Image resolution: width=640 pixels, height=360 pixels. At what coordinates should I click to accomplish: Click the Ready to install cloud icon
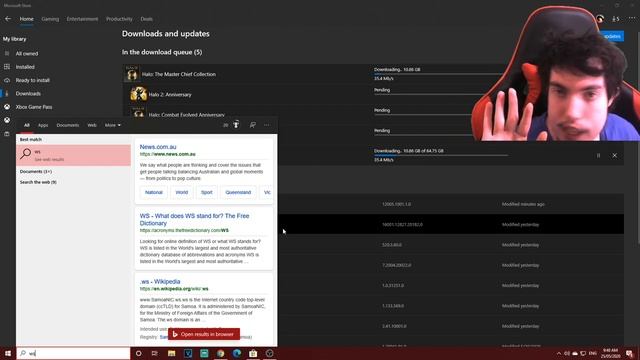point(7,80)
